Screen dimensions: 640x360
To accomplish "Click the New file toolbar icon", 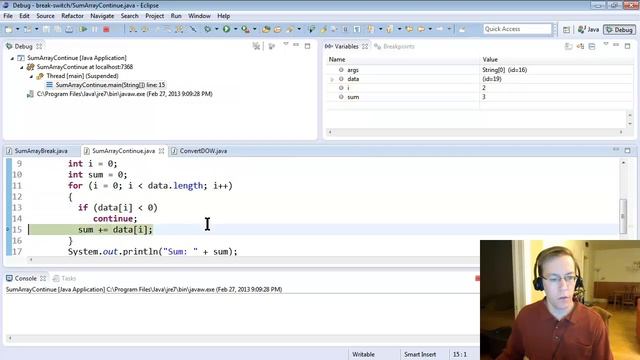I will [9, 29].
